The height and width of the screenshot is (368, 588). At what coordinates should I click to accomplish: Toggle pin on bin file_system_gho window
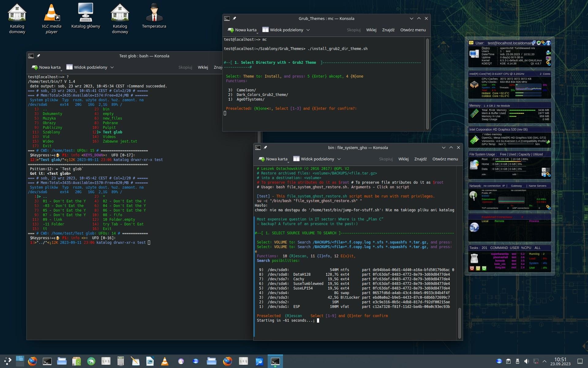(266, 148)
